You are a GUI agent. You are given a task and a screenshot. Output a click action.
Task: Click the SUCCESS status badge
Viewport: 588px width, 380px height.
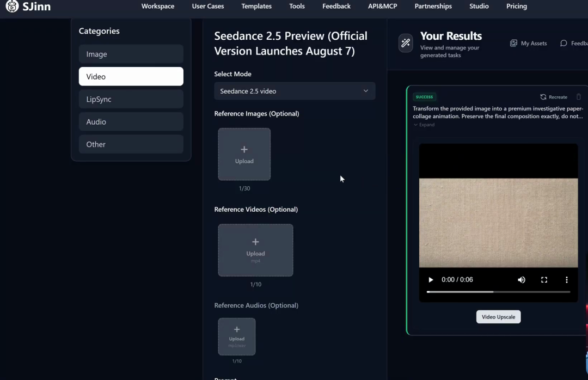(x=424, y=97)
